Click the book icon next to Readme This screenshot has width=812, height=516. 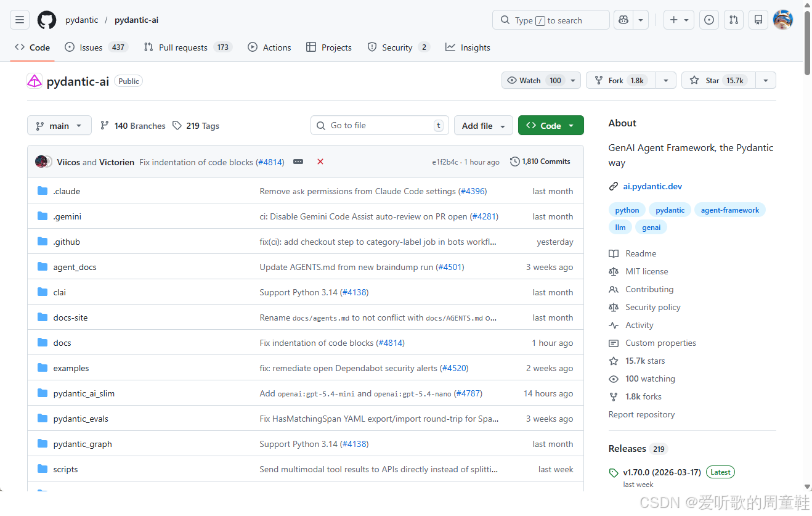(x=614, y=253)
